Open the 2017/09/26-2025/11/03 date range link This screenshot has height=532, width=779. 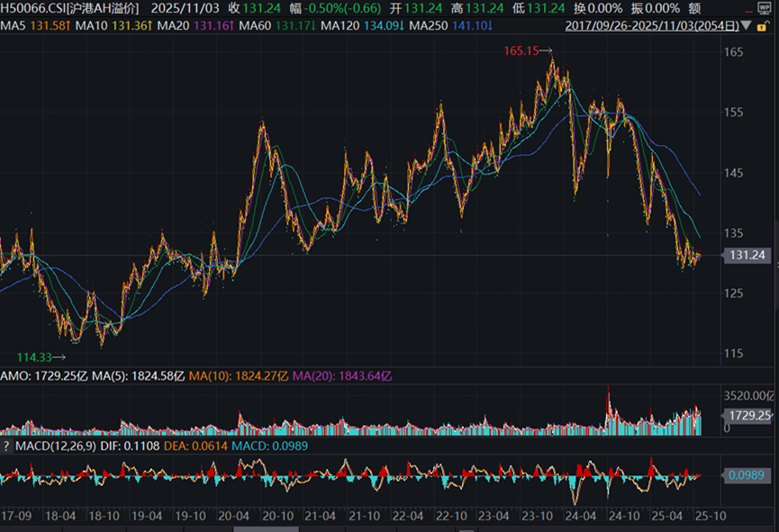652,26
